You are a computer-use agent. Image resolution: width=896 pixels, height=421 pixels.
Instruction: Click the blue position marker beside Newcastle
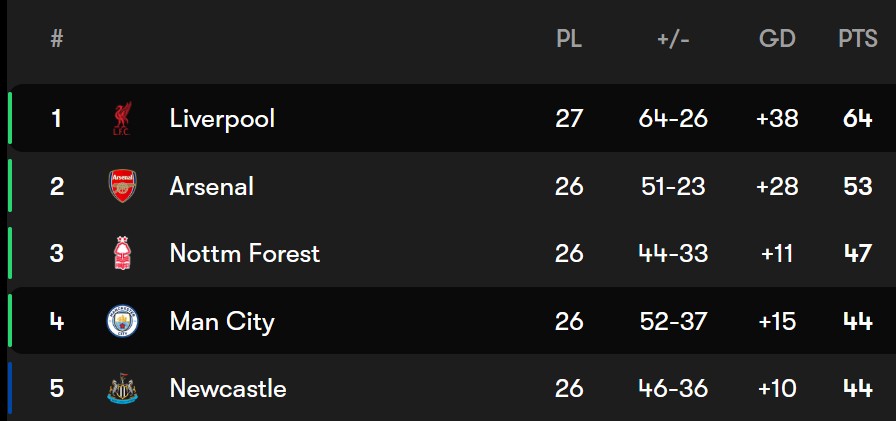tap(10, 388)
